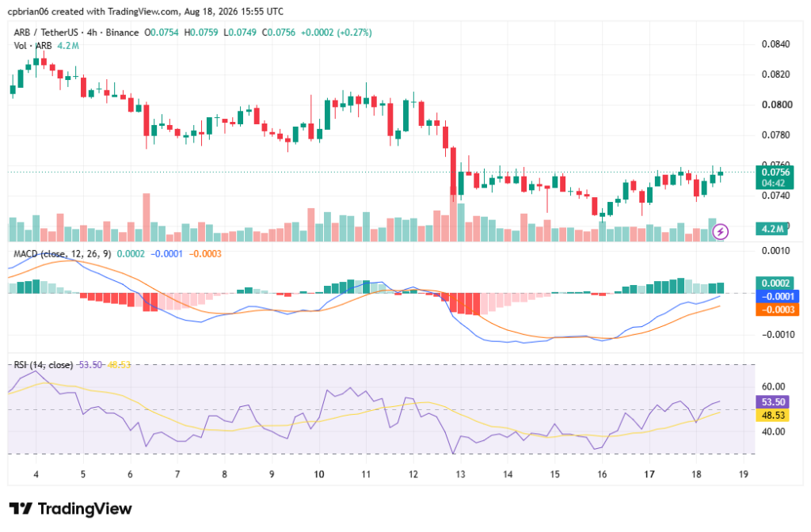Screen dimensions: 811x532
Task: Click date 10 on the time axis
Action: coord(318,475)
